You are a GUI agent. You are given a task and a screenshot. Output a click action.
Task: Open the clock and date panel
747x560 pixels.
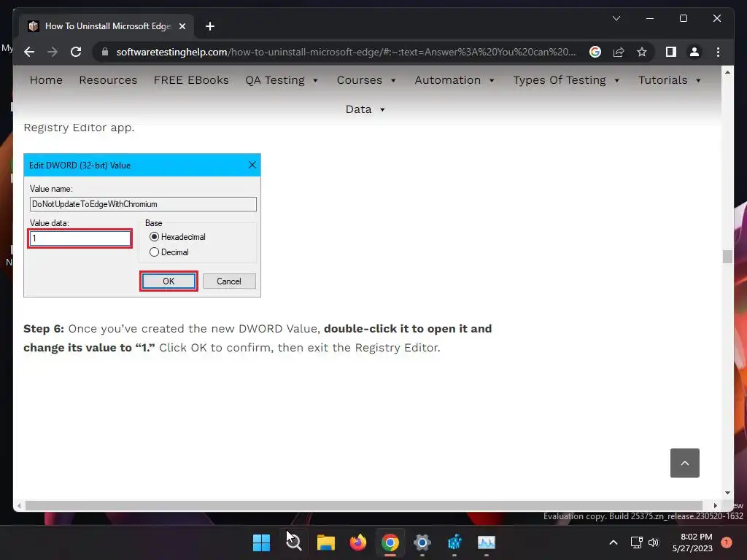tap(692, 542)
